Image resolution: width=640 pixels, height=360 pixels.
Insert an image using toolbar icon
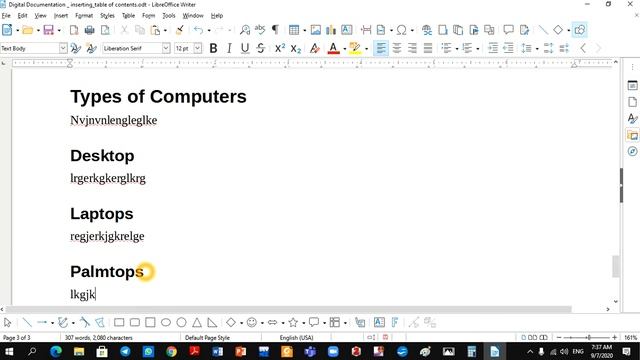[316, 30]
